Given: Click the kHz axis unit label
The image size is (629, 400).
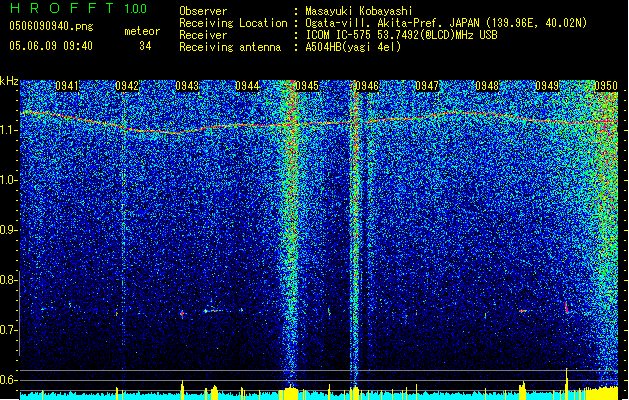Looking at the screenshot, I should [9, 82].
